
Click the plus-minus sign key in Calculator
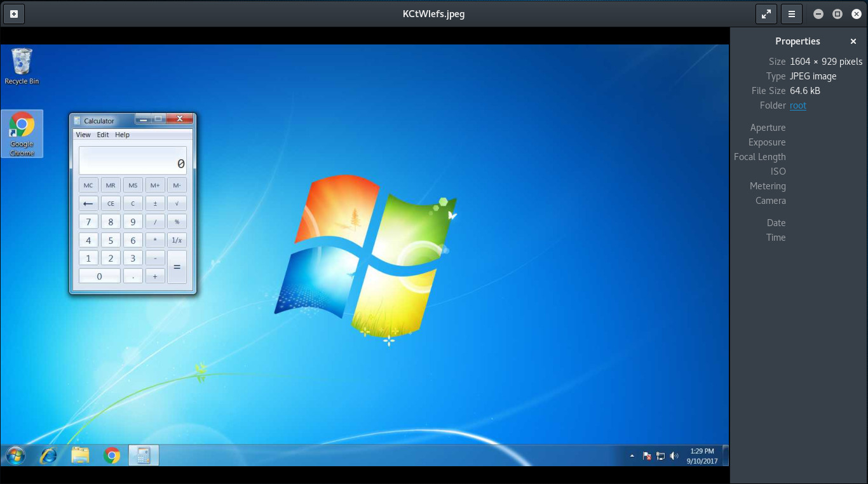(x=155, y=204)
